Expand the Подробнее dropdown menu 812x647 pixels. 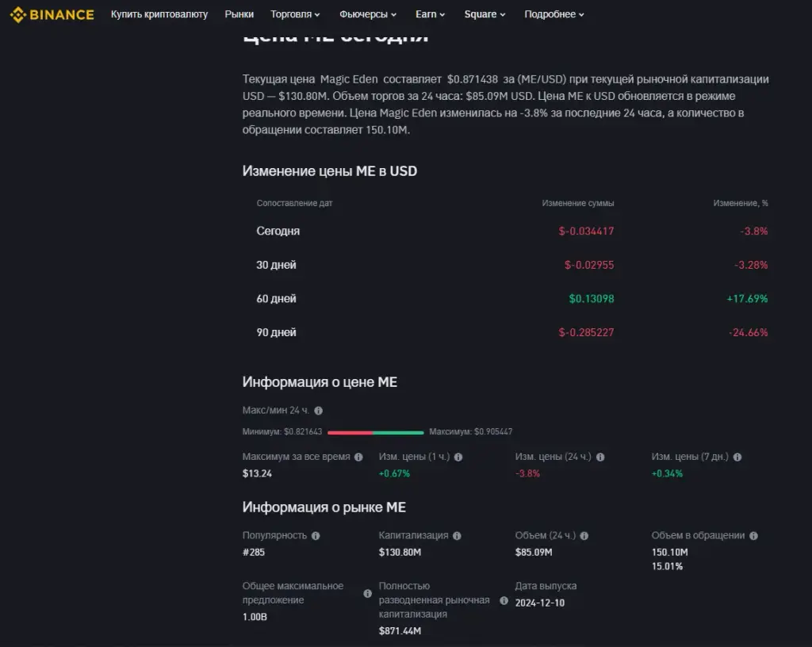click(554, 14)
